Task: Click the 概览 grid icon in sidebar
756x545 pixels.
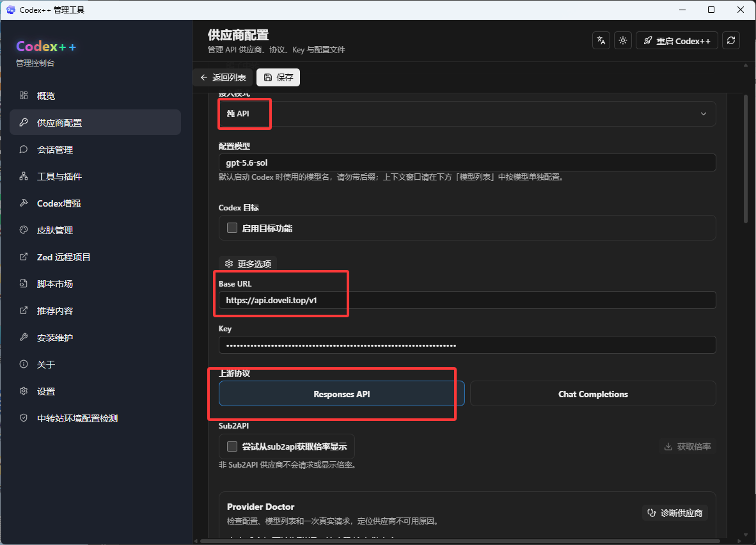Action: [24, 95]
